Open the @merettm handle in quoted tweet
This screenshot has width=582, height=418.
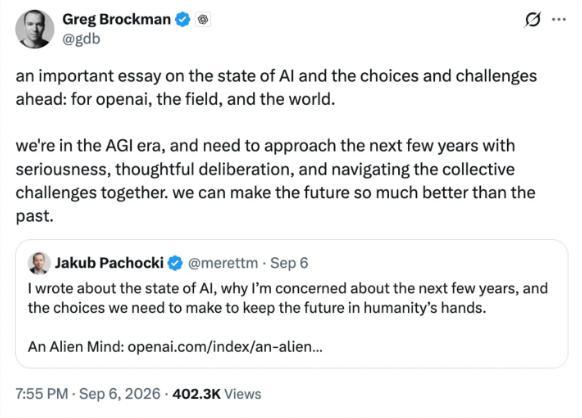pyautogui.click(x=223, y=263)
